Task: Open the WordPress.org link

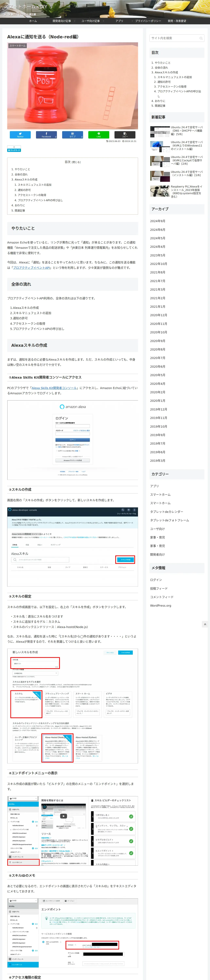Action: 160,606
